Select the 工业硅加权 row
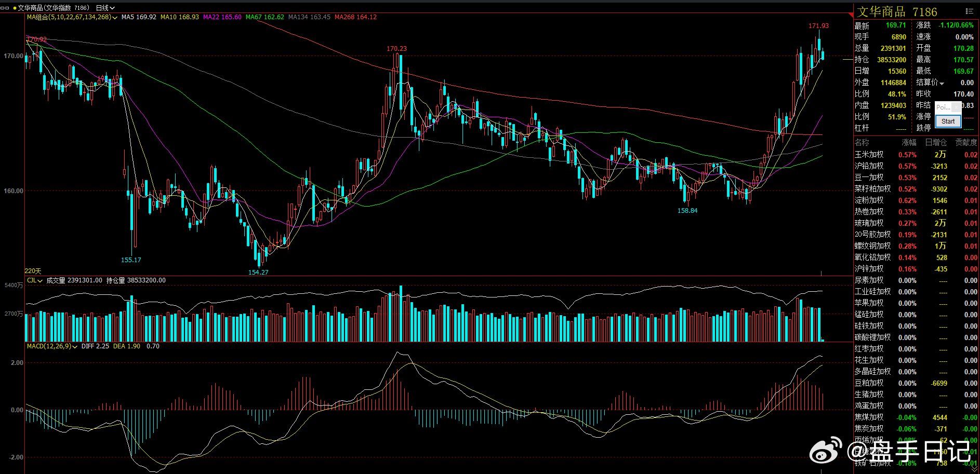 pos(917,292)
